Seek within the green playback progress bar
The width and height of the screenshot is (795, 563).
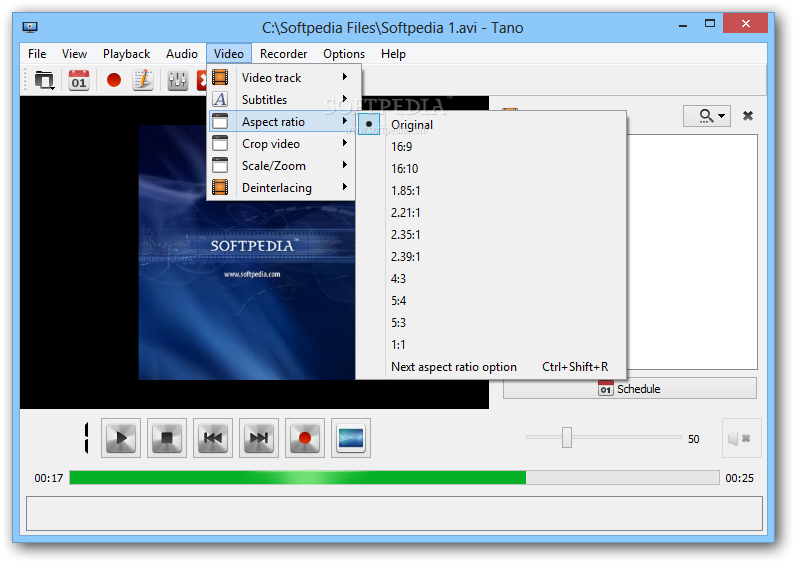pos(394,477)
